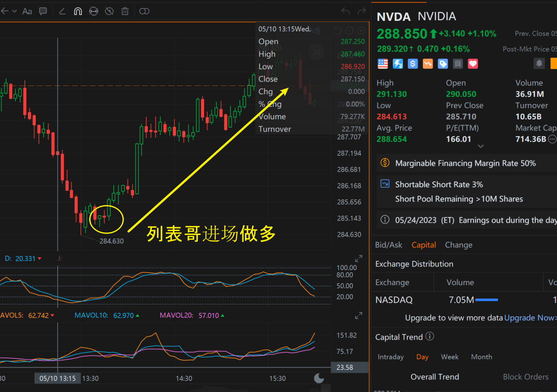Toggle the red heart favorite icon
The height and width of the screenshot is (392, 557).
473,64
